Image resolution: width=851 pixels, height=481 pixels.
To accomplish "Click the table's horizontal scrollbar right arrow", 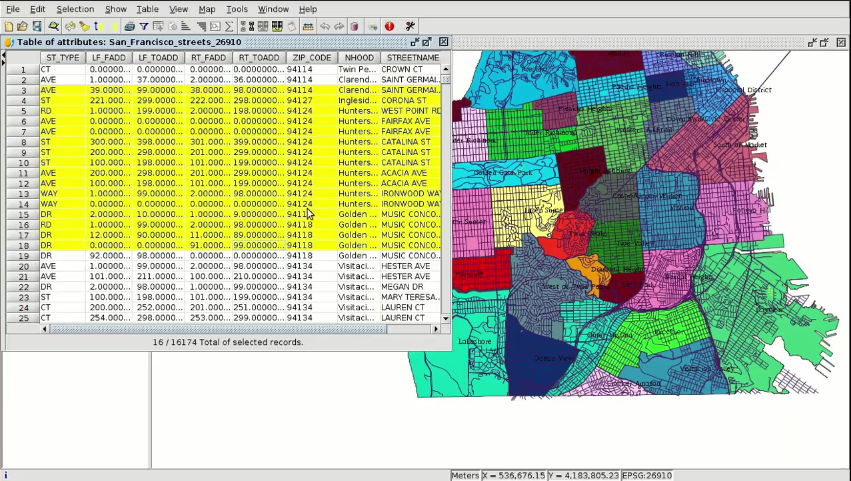I will coord(435,329).
